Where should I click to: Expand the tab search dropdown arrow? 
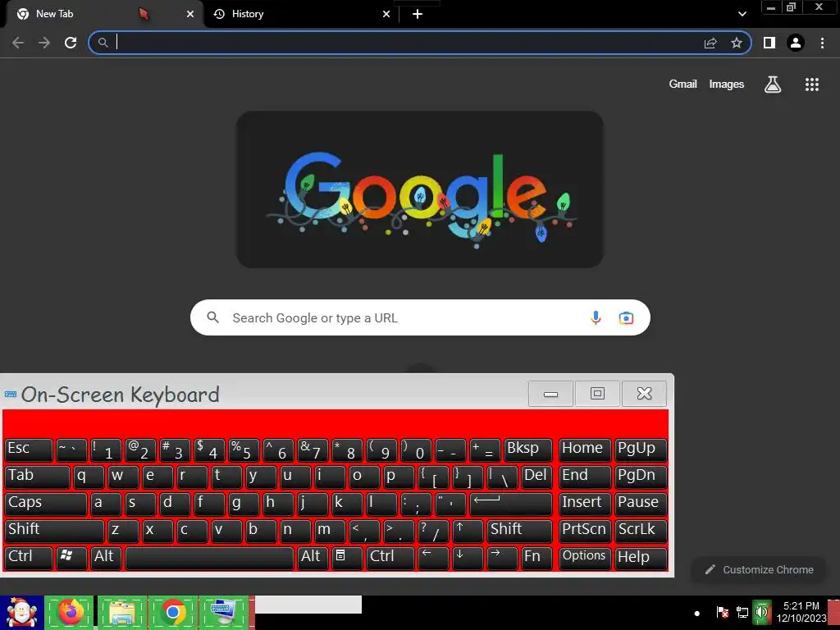742,14
